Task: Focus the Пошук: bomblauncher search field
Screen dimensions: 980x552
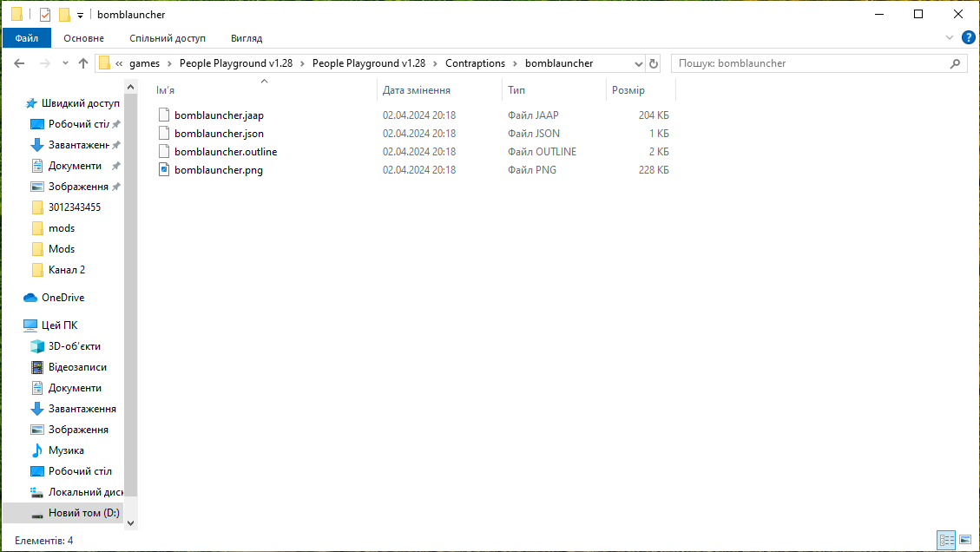Action: coord(819,63)
